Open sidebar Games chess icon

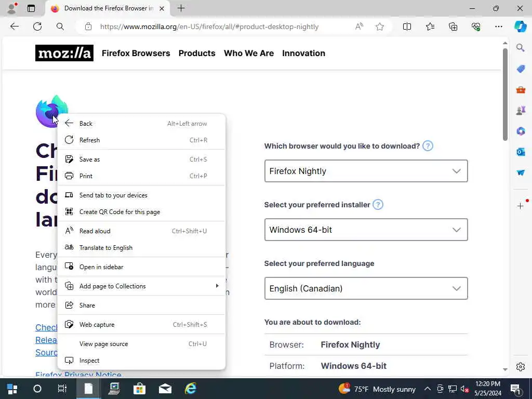tap(521, 110)
